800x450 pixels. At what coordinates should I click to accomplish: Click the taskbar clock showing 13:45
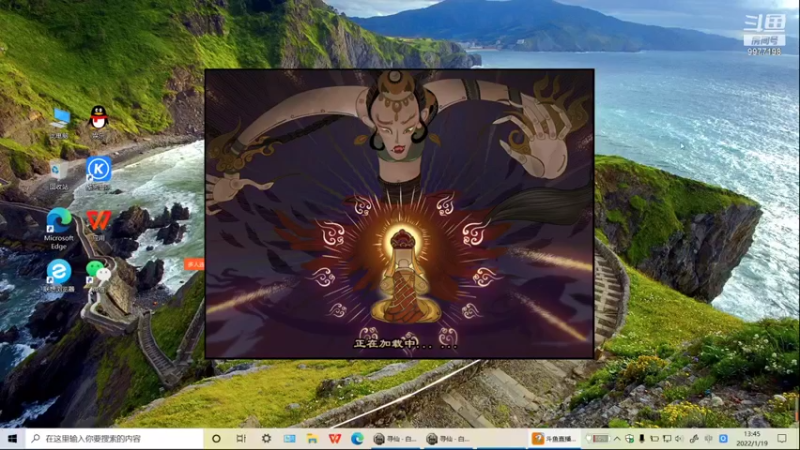pos(752,438)
